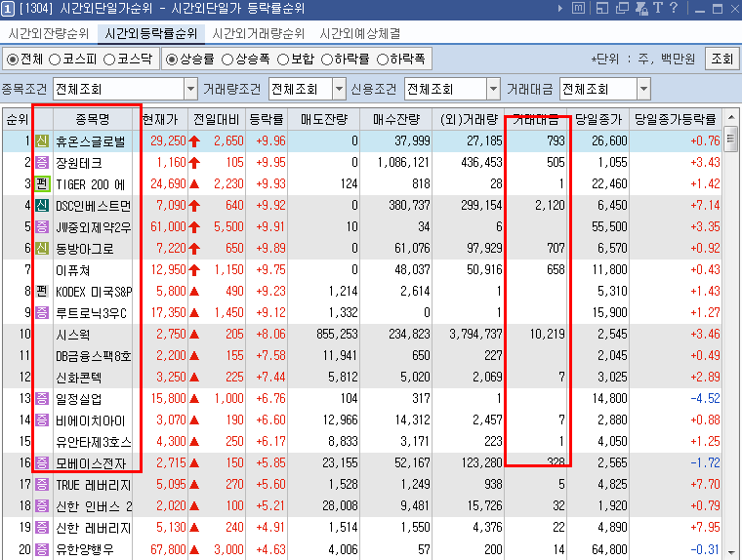Click the 펀 badge next to KODEX 미국S&P
The image size is (742, 560).
click(x=42, y=292)
